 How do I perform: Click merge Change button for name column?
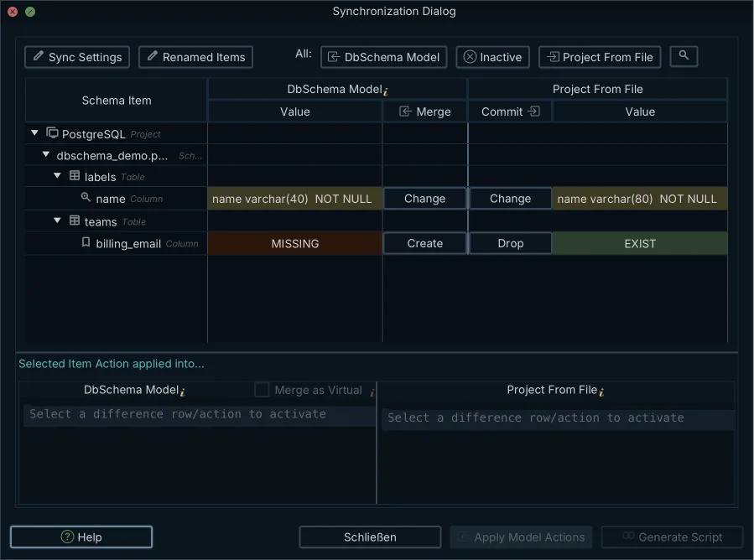point(425,199)
